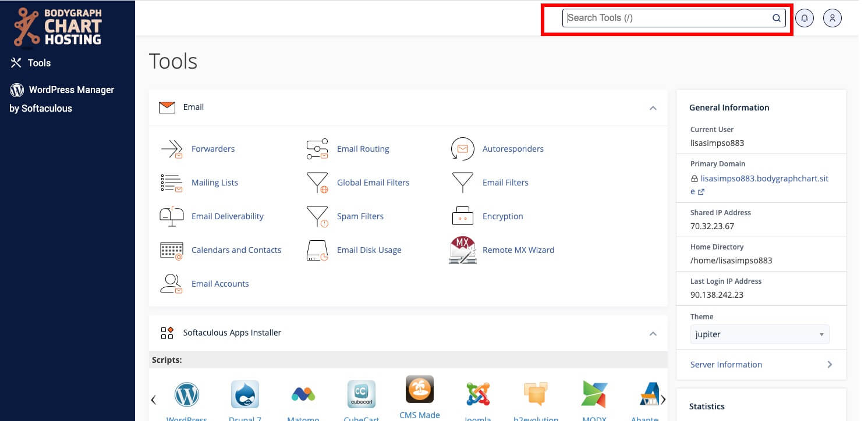Open the Global Email Filters link

point(373,183)
